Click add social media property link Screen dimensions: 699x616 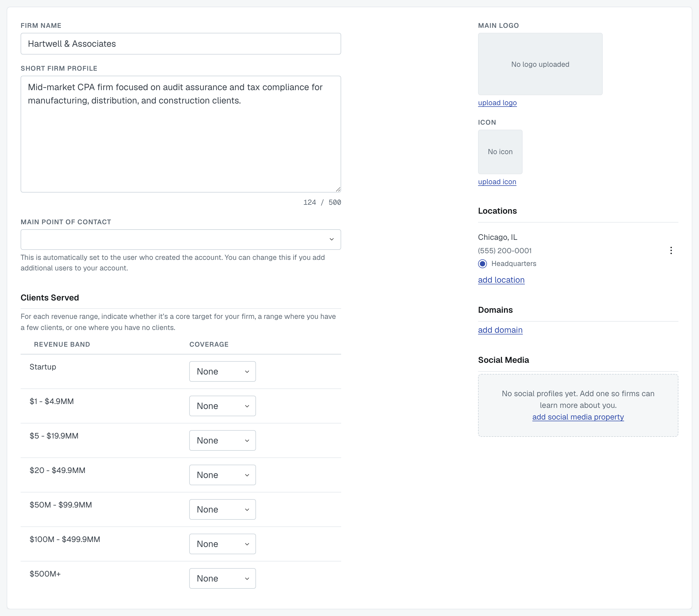coord(578,417)
